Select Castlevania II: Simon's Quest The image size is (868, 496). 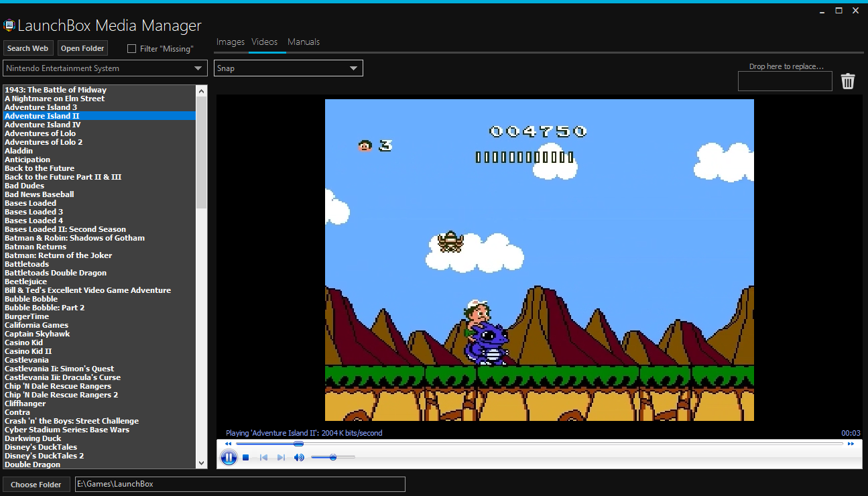click(x=59, y=369)
